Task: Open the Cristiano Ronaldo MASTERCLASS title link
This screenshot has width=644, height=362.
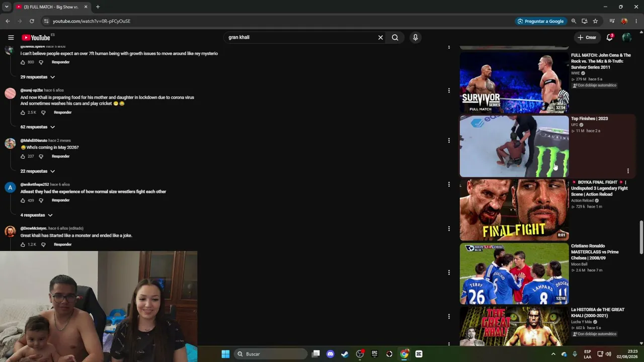Action: coord(595,252)
